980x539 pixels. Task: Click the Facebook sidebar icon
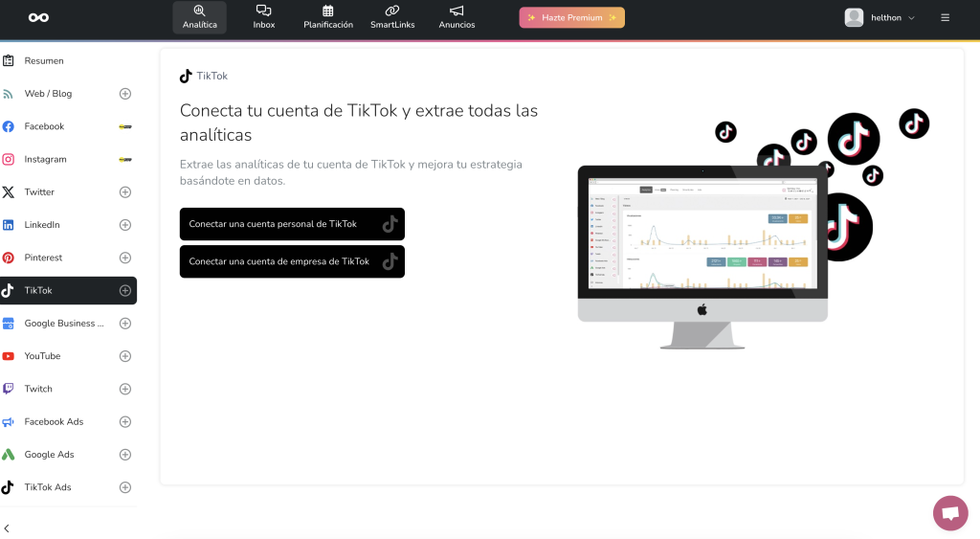point(8,126)
